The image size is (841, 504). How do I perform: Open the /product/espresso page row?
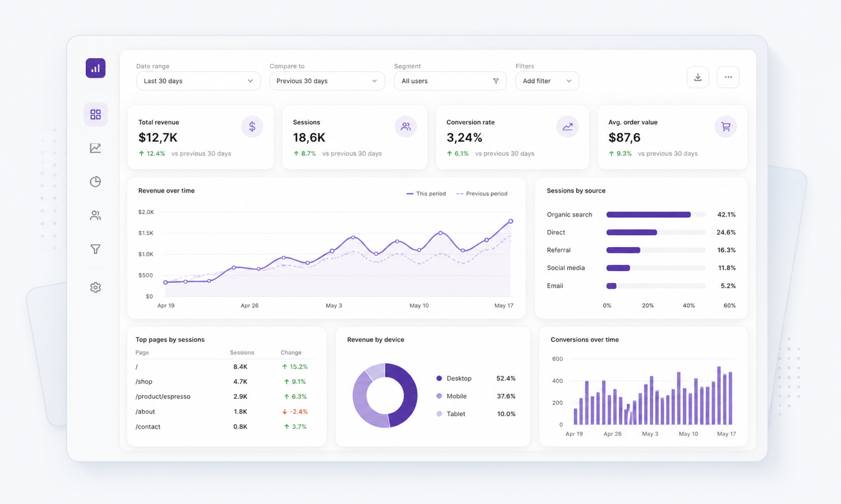coord(223,397)
